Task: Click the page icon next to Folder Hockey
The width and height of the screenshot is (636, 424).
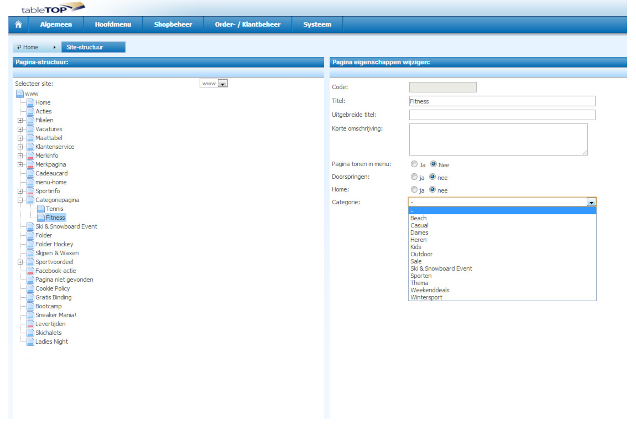Action: coord(30,244)
